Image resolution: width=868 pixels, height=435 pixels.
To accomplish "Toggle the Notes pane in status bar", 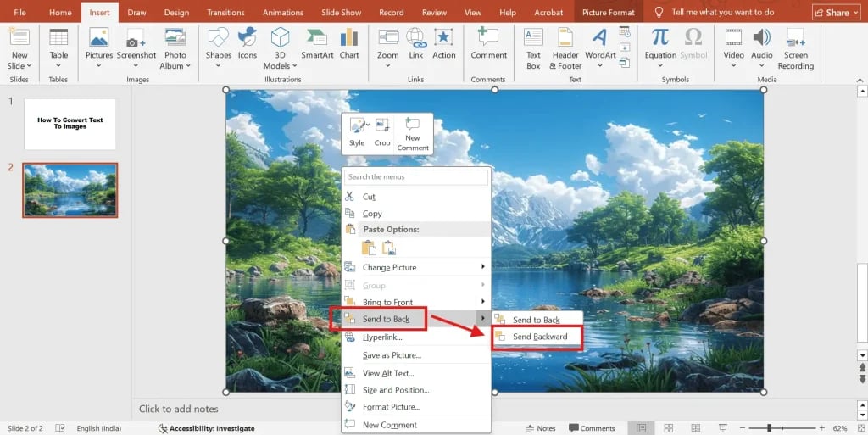I will (540, 428).
